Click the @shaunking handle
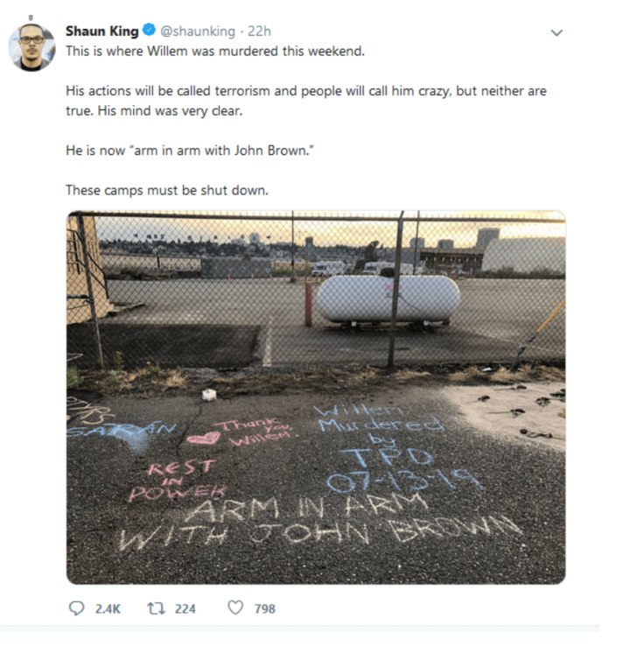Viewport: 644px width, 653px height. tap(198, 32)
